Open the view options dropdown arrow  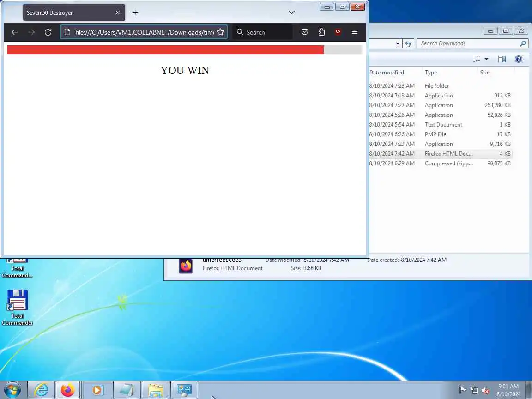coord(487,59)
